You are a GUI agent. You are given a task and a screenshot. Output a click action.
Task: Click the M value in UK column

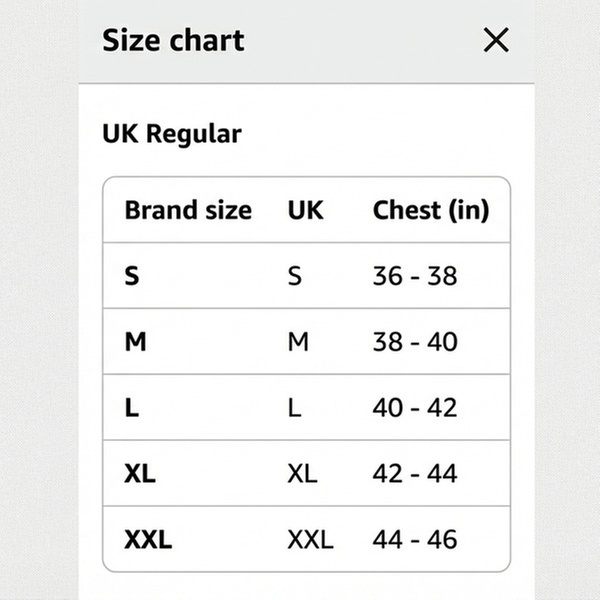298,342
